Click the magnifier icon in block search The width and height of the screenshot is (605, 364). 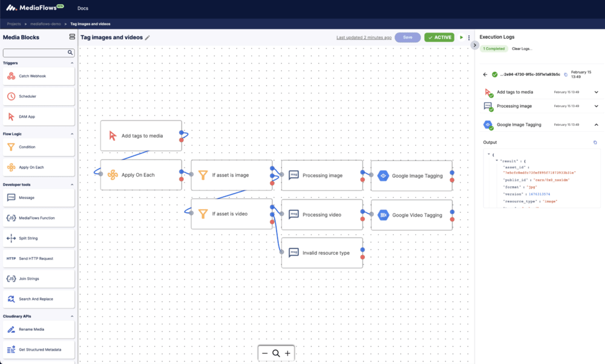[70, 53]
